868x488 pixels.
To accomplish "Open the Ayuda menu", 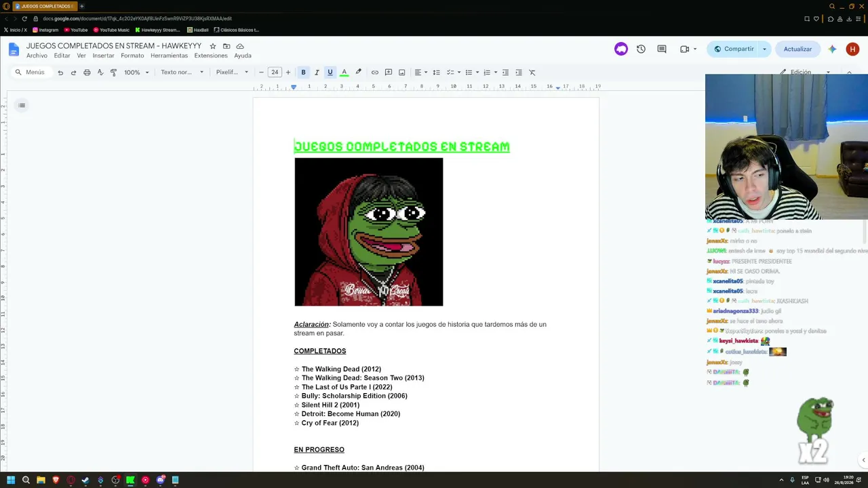I will pyautogui.click(x=243, y=56).
